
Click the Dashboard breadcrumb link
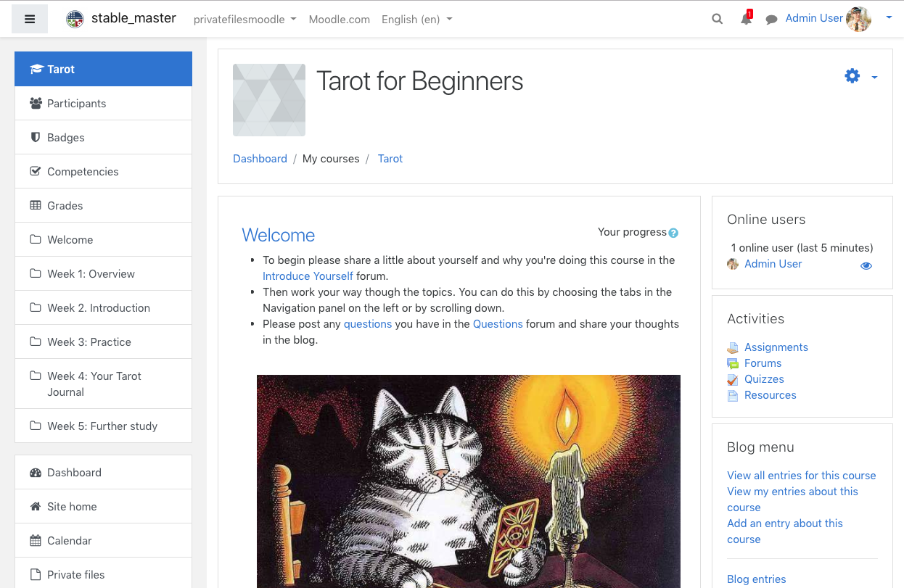260,159
